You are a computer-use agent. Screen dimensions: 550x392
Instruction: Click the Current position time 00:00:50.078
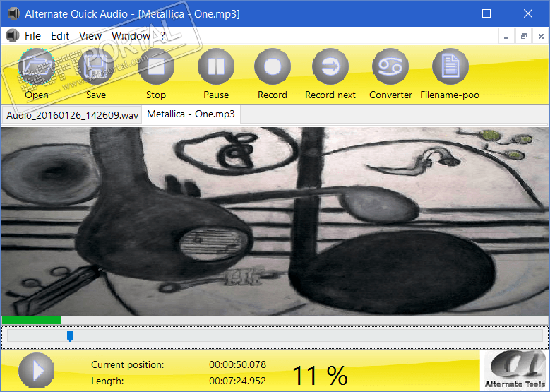237,364
